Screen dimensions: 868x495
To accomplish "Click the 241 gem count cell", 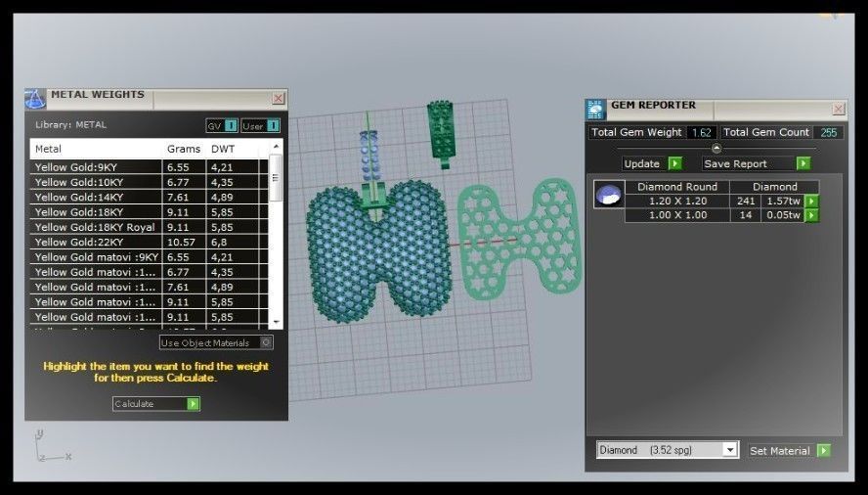I will click(746, 201).
